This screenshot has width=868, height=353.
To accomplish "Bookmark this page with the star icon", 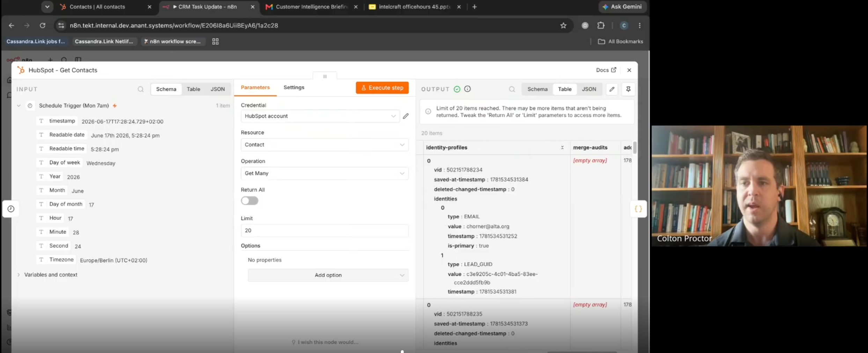I will (x=563, y=25).
